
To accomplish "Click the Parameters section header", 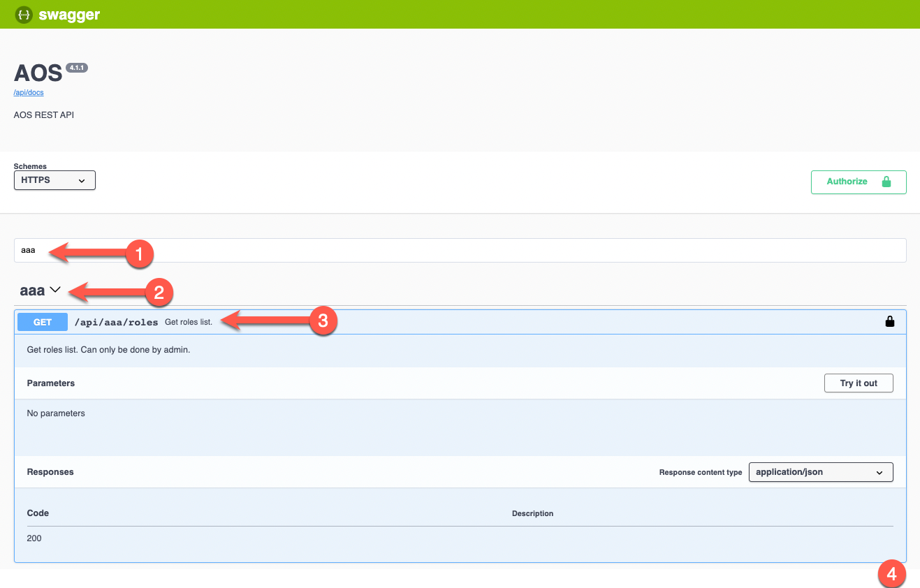I will pyautogui.click(x=50, y=383).
